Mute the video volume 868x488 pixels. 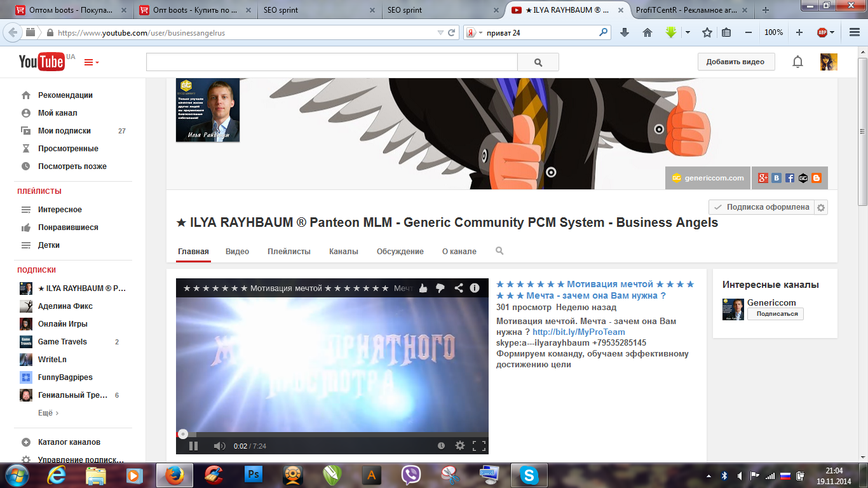219,446
